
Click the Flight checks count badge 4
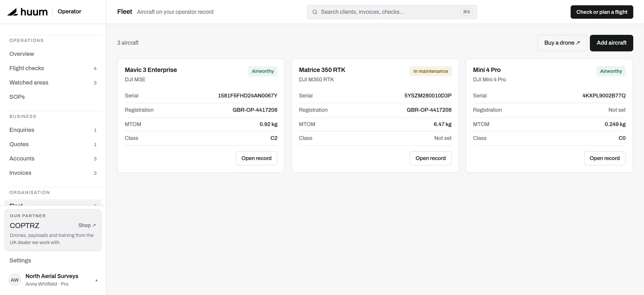pyautogui.click(x=95, y=68)
